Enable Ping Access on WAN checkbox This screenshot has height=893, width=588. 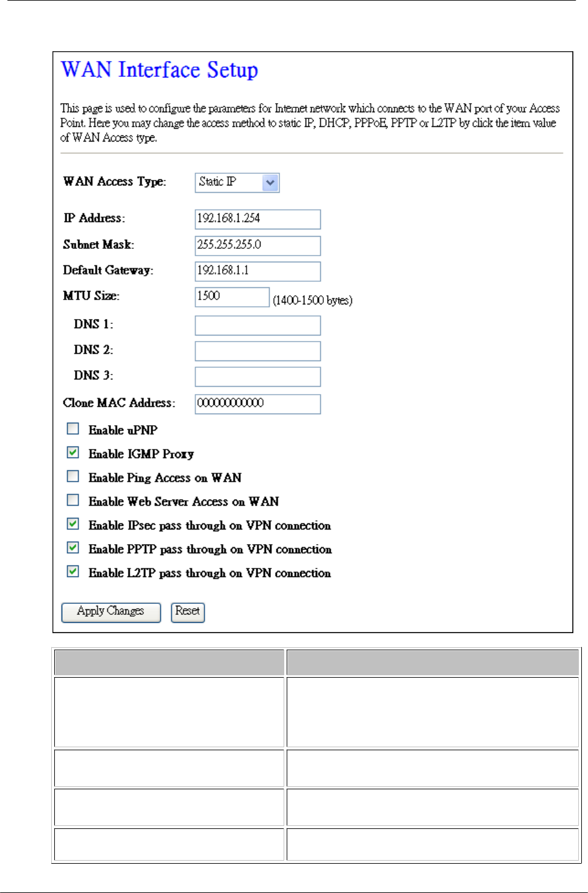pyautogui.click(x=73, y=476)
